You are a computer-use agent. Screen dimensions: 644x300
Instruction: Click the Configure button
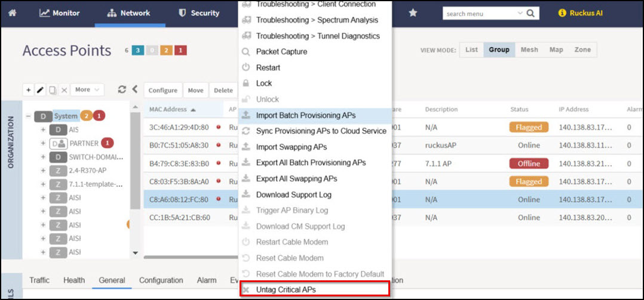(x=163, y=90)
